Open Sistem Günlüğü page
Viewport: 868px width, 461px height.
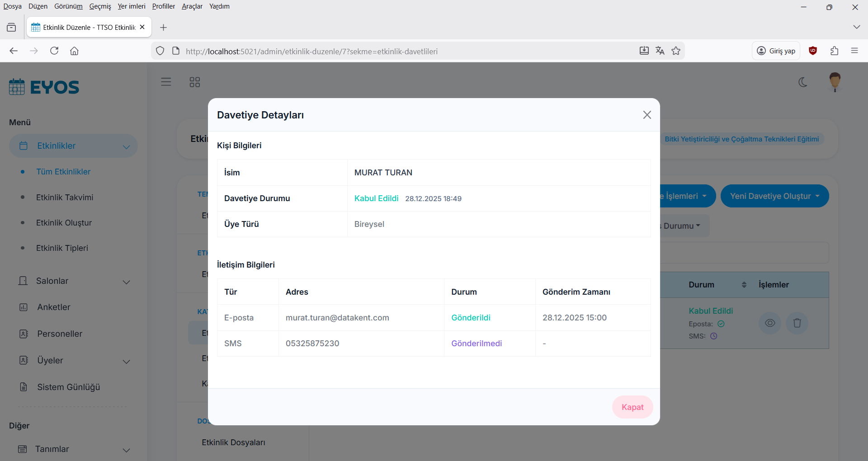[x=68, y=387]
